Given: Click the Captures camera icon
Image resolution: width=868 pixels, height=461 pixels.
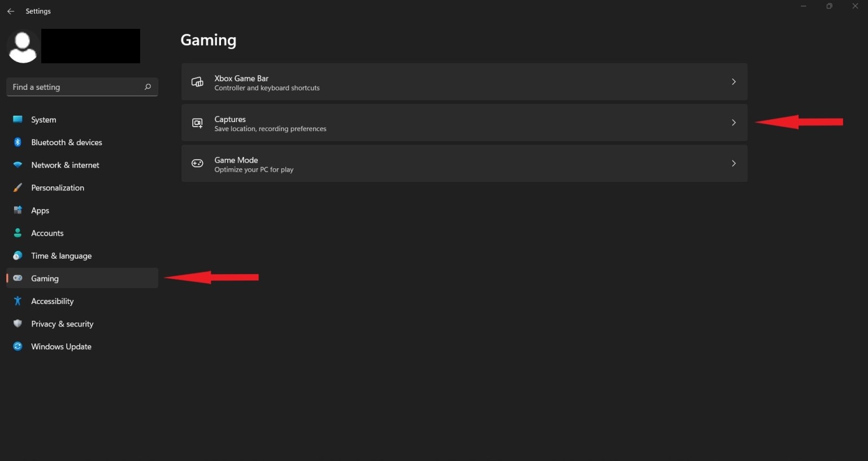Looking at the screenshot, I should [197, 123].
